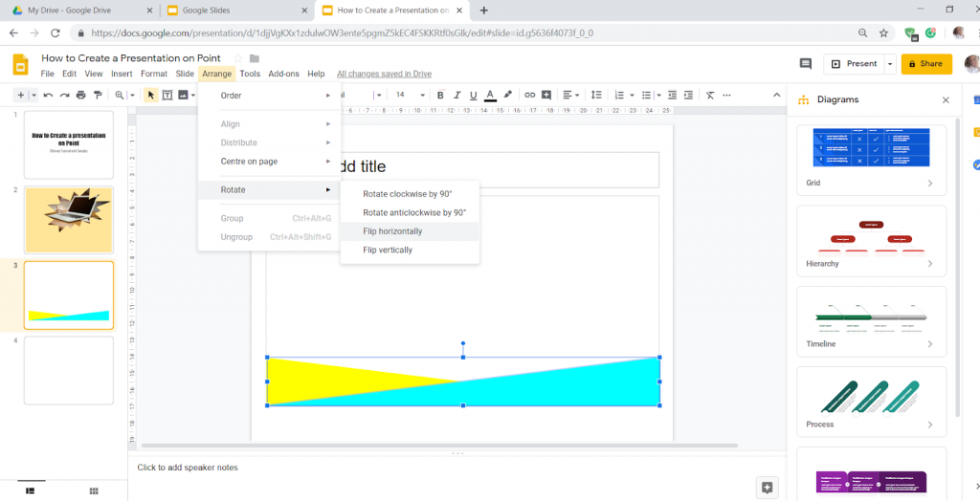
Task: Select slide 2 thumbnail with laptop image
Action: [68, 220]
